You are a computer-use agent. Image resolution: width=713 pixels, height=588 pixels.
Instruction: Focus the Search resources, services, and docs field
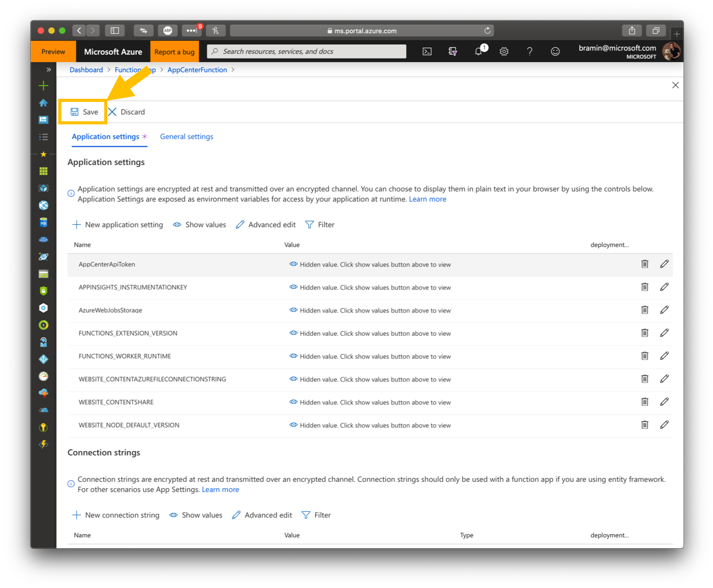tap(307, 51)
